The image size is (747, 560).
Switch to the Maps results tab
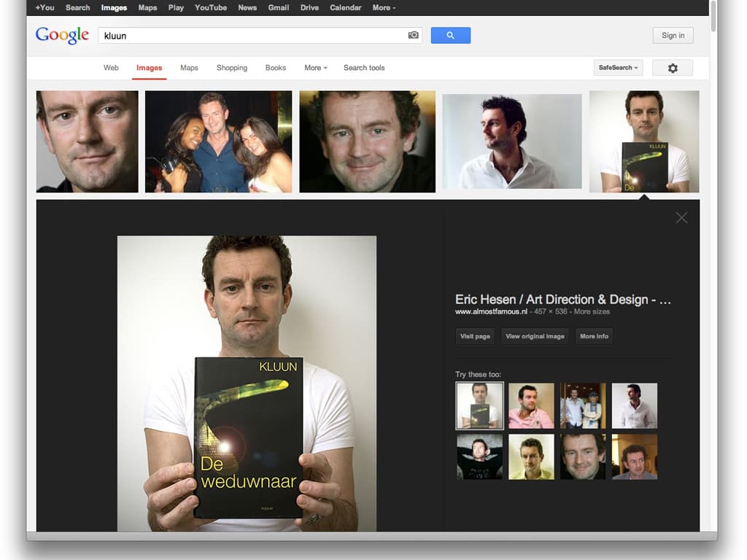pyautogui.click(x=189, y=68)
